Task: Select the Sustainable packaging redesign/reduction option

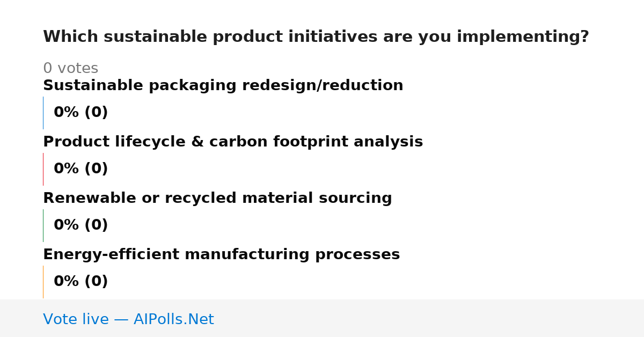Action: (223, 86)
